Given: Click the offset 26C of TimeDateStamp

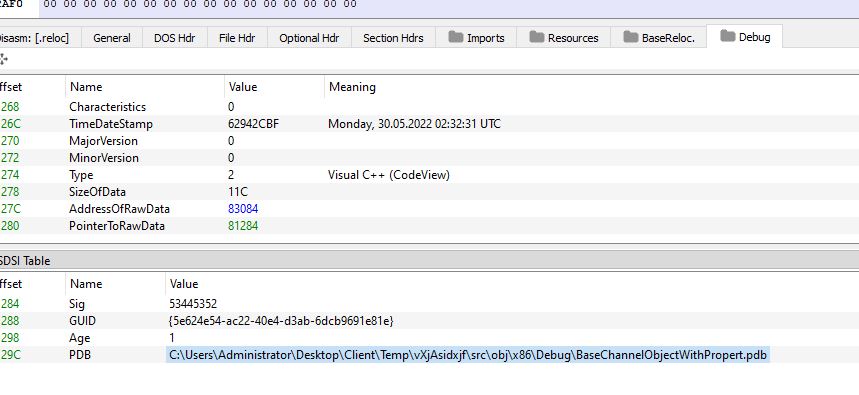Looking at the screenshot, I should (x=10, y=124).
